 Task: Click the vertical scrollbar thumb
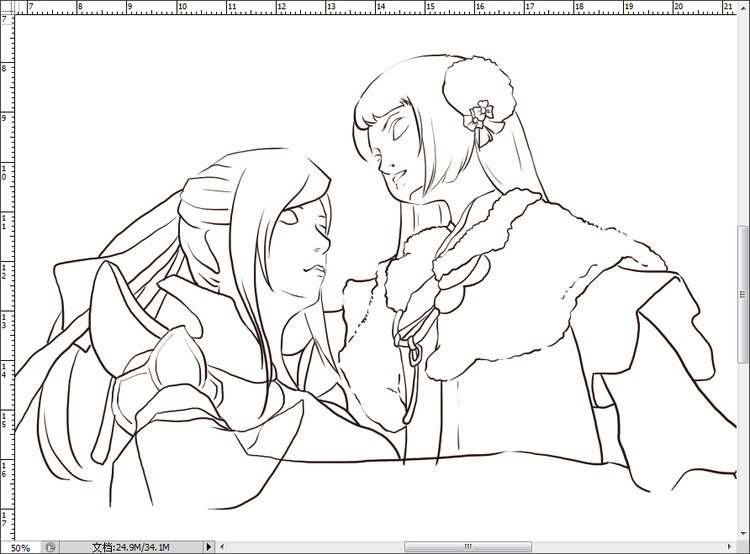(x=743, y=294)
